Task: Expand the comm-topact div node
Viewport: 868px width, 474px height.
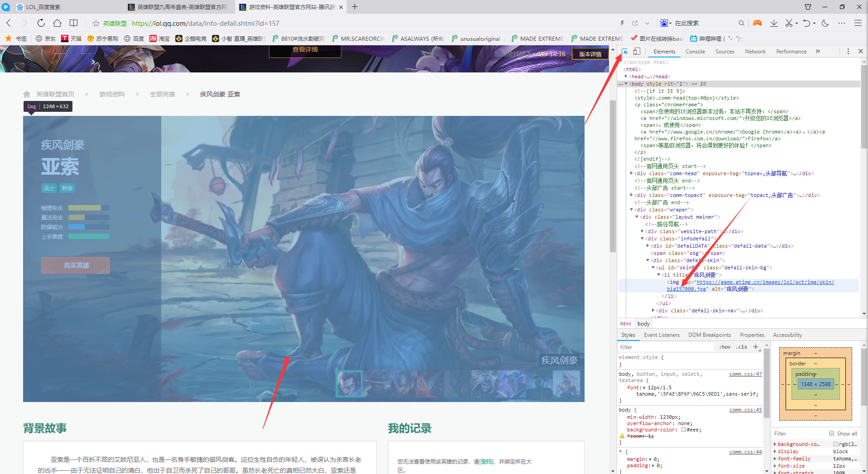Action: 631,195
